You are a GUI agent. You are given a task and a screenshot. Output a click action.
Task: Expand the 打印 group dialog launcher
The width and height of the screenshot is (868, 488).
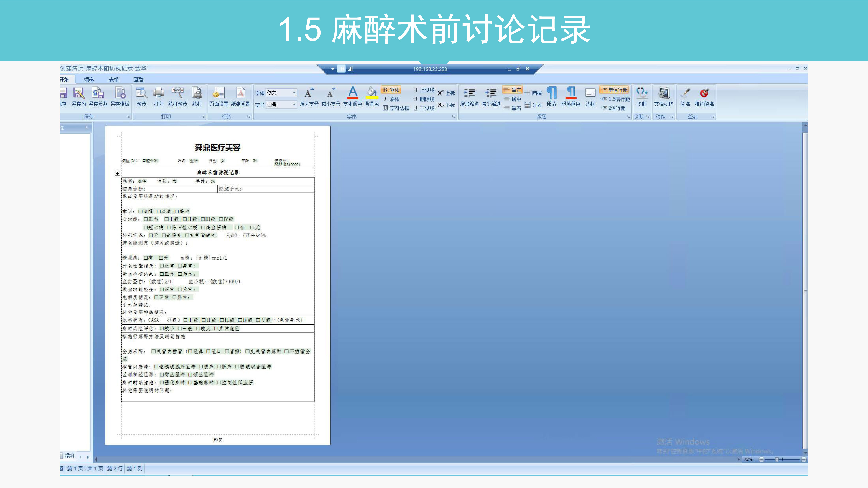[203, 116]
